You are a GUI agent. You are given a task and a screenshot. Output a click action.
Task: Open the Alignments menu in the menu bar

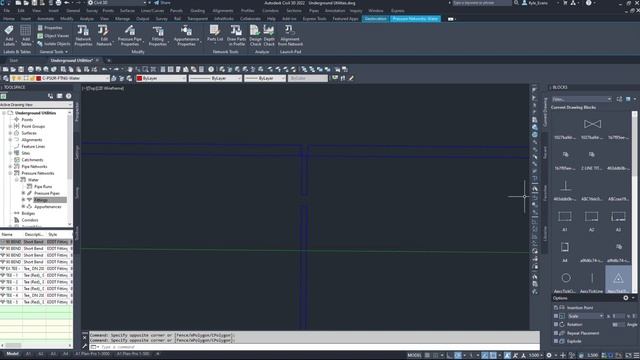pyautogui.click(x=222, y=11)
